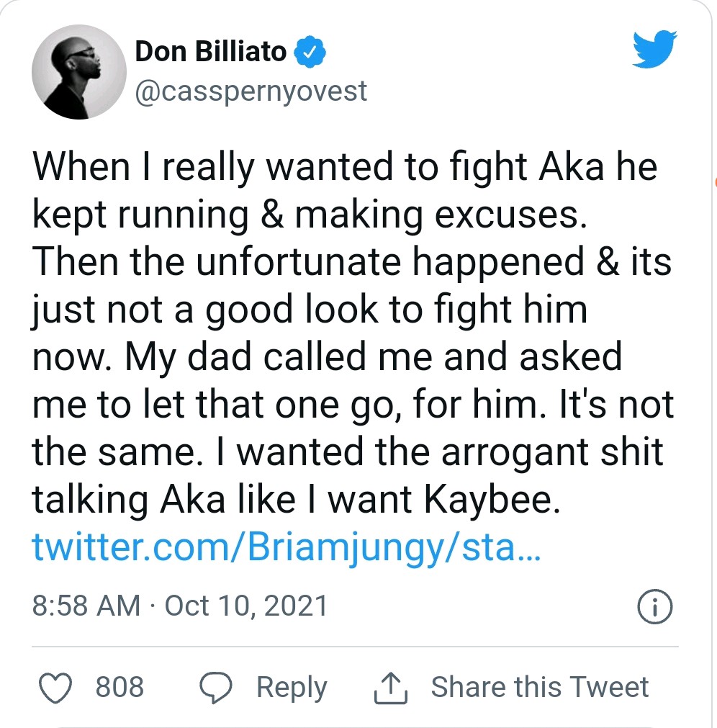Open the info icon beside the timestamp
The height and width of the screenshot is (728, 717).
654,607
